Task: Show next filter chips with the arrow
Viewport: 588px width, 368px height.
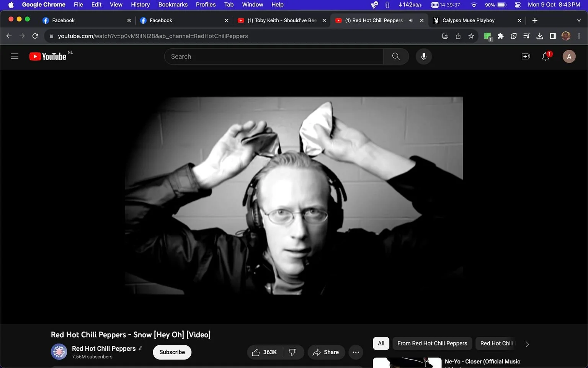Action: coord(527,344)
